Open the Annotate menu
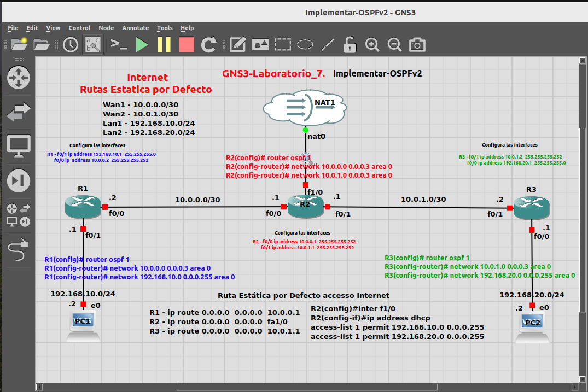588x392 pixels. click(135, 28)
